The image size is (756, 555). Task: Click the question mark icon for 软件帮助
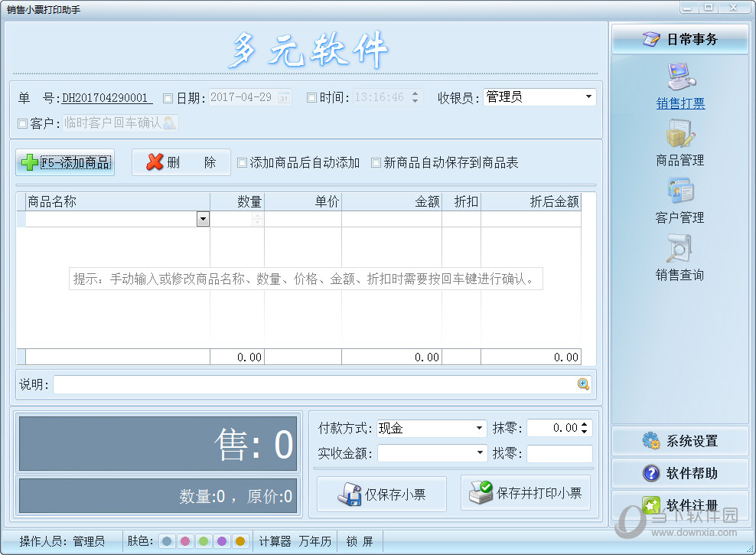pos(651,472)
